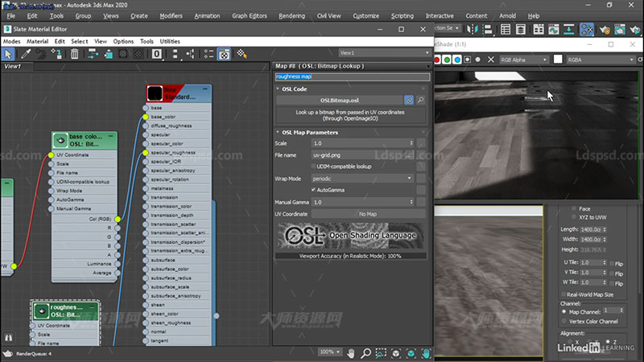644x362 pixels.
Task: Open the View1 dropdown in Slate editor
Action: pos(385,53)
